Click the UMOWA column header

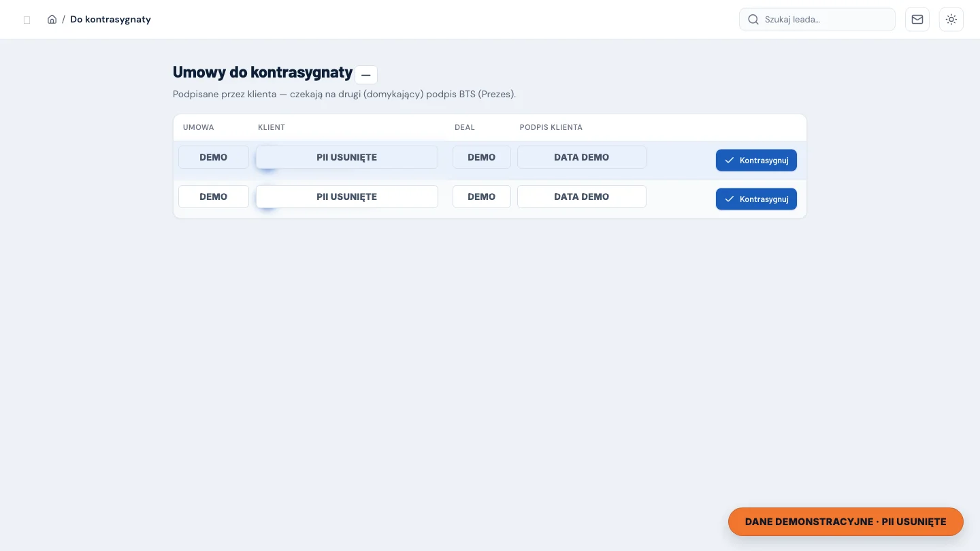(199, 127)
